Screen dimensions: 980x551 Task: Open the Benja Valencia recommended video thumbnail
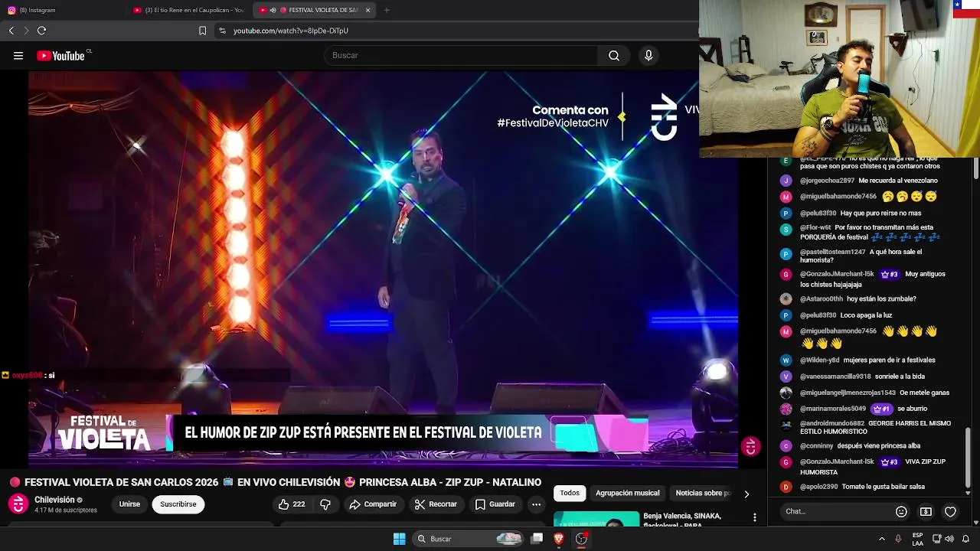point(596,519)
